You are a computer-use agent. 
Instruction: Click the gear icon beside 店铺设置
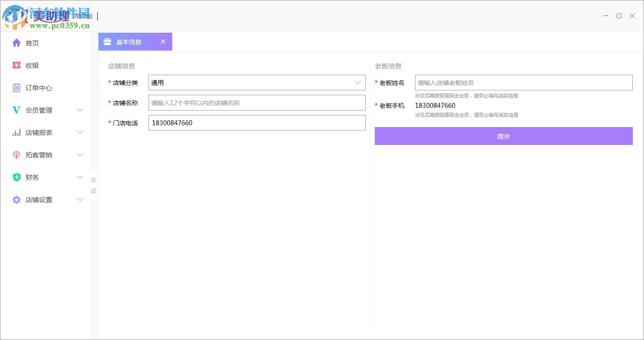[17, 200]
